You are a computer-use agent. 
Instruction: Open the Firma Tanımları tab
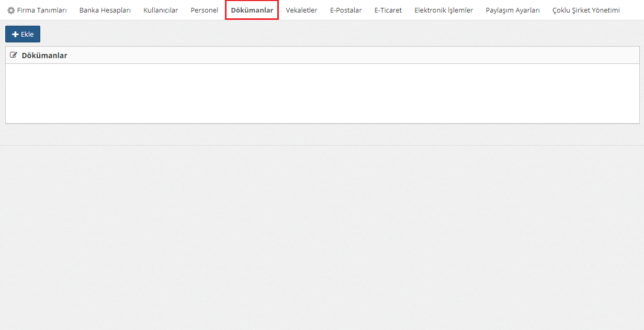[x=42, y=10]
